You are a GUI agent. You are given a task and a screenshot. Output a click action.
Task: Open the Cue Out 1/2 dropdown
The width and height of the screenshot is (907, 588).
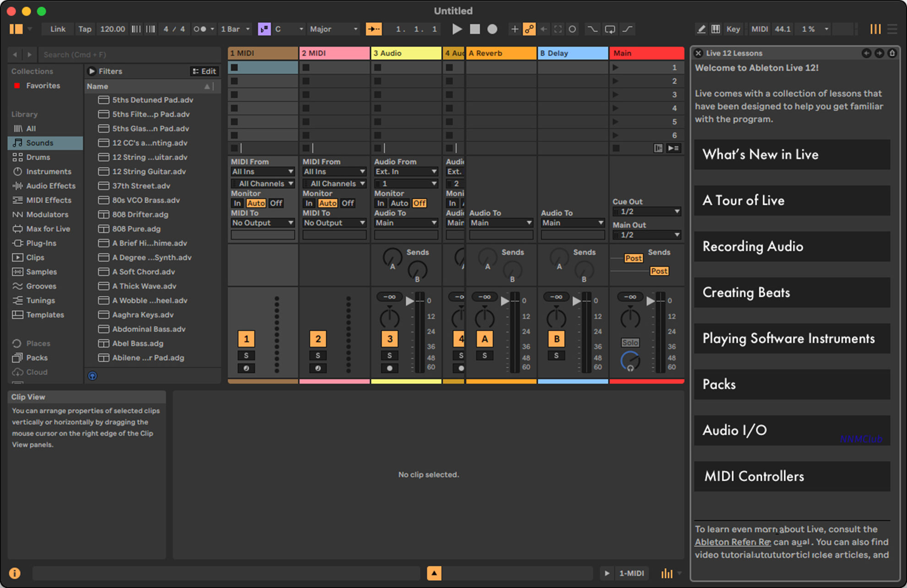[646, 212]
